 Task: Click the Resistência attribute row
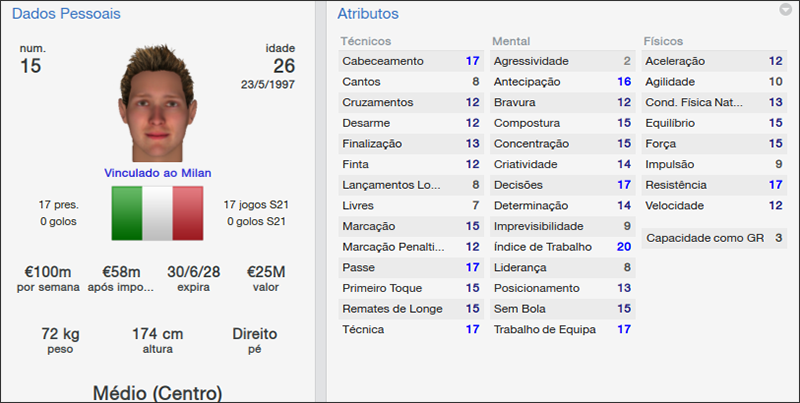click(x=714, y=185)
